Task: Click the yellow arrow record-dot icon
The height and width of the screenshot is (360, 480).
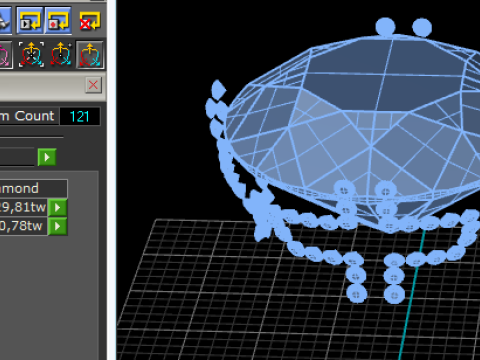Action: pyautogui.click(x=58, y=20)
